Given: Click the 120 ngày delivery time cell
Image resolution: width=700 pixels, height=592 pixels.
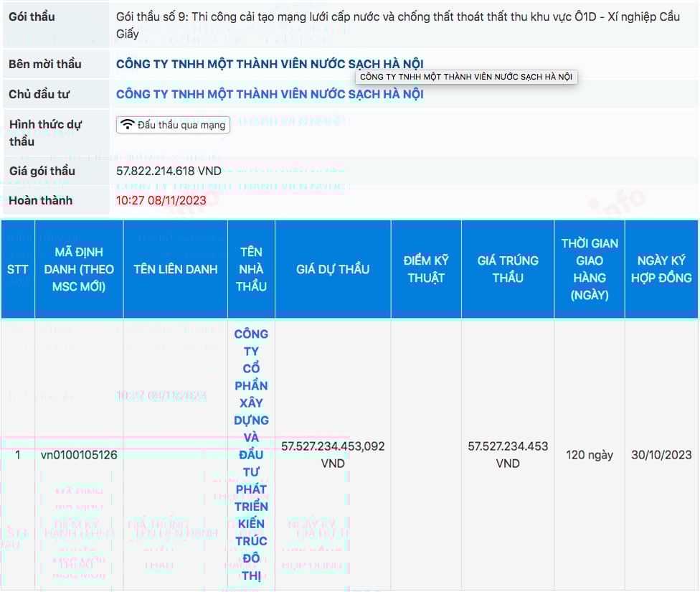Looking at the screenshot, I should (590, 455).
